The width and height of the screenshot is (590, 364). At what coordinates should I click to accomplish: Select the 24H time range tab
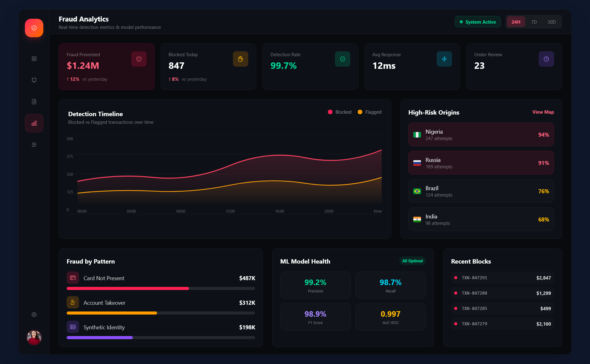coord(516,22)
